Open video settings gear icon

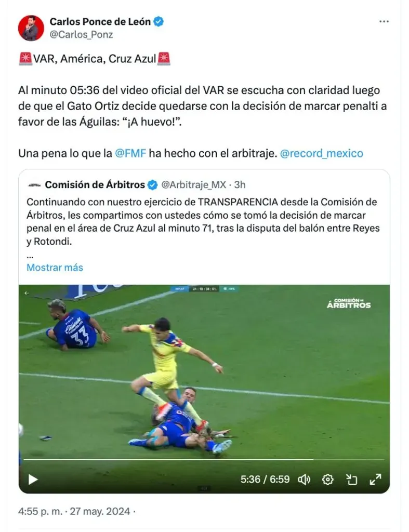tap(327, 480)
